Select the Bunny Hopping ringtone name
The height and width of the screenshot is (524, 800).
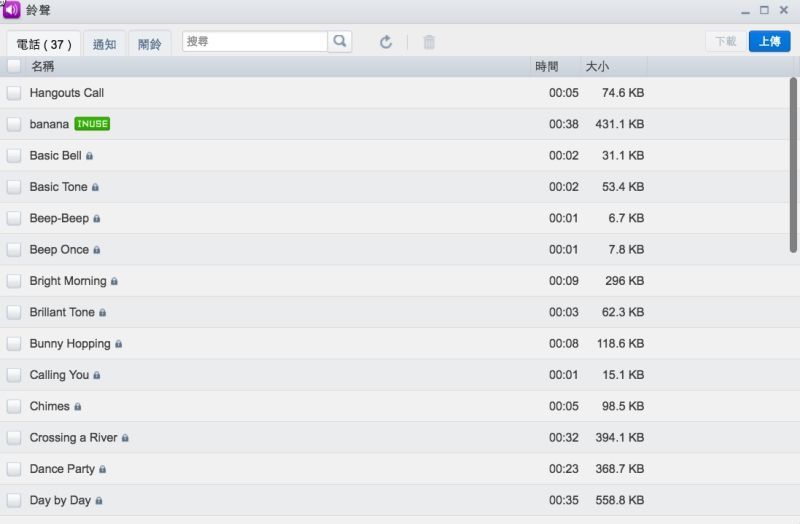pyautogui.click(x=70, y=344)
